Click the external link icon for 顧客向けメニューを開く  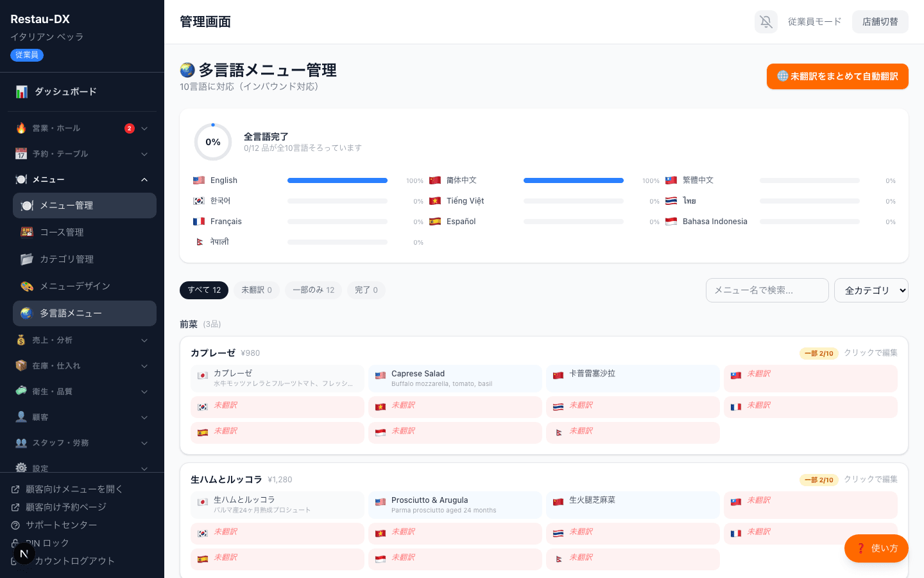(x=15, y=489)
